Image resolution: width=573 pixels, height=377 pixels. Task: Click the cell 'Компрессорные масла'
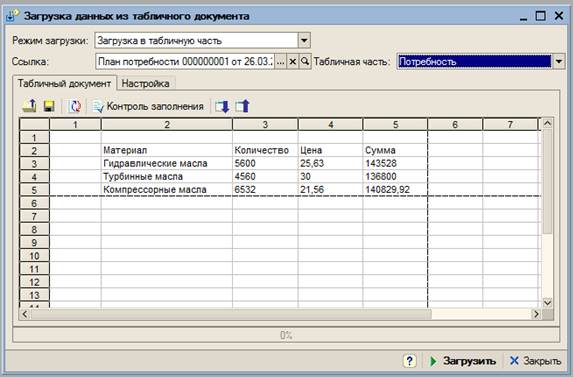pyautogui.click(x=167, y=190)
